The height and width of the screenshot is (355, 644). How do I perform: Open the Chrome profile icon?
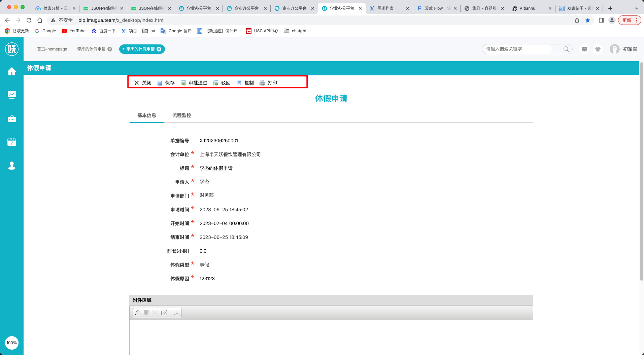[x=612, y=20]
